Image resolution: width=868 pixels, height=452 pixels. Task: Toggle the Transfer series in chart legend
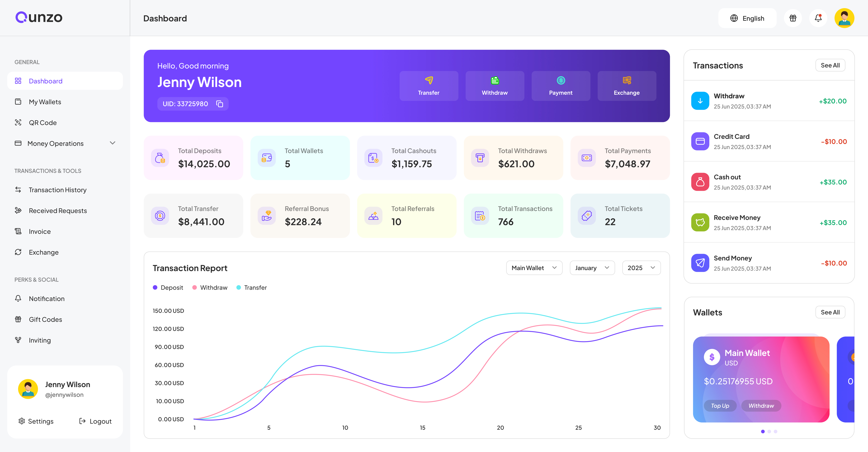tap(251, 288)
